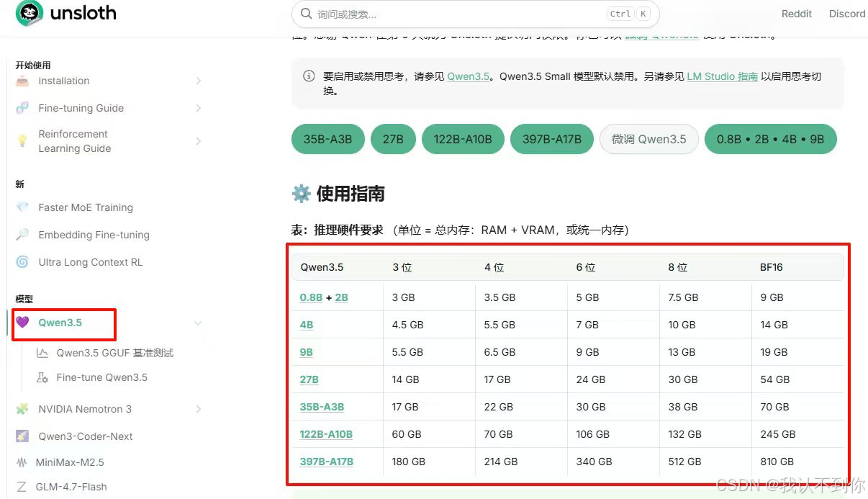Click the 27B link in the table
This screenshot has height=499, width=868.
click(309, 379)
